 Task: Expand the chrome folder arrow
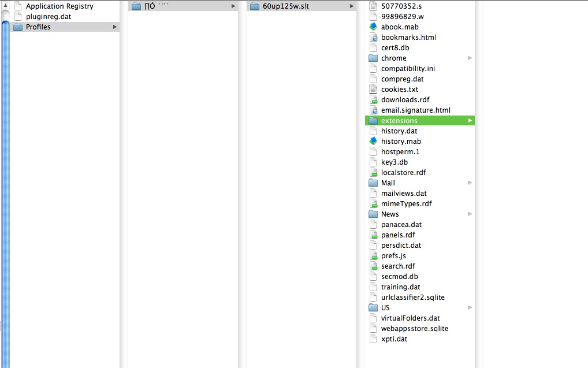click(470, 58)
